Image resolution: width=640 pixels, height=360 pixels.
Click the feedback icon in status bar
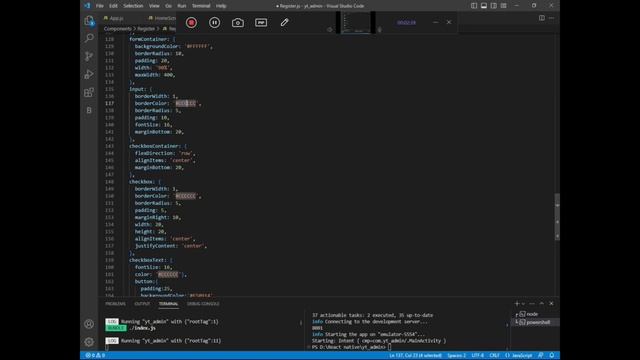(540, 356)
